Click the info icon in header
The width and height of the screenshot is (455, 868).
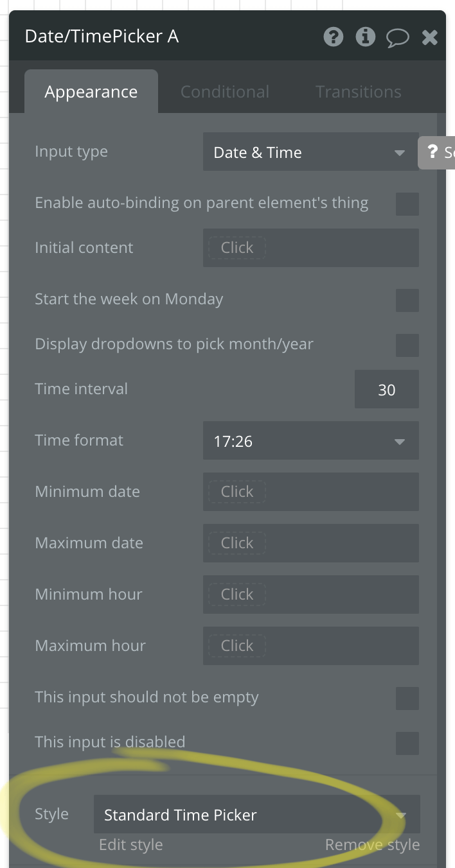(365, 37)
